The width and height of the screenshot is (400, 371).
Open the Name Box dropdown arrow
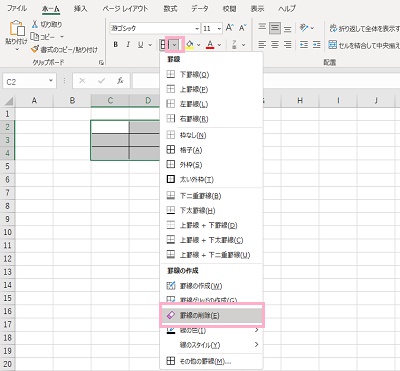[51, 81]
